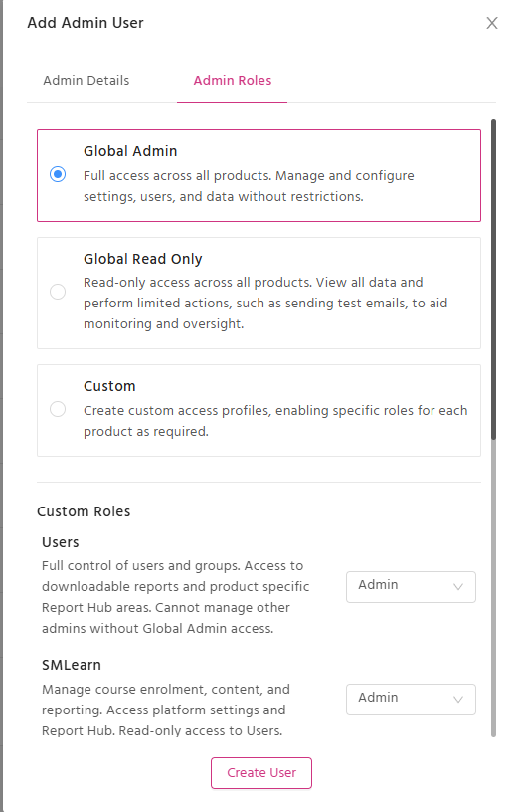Click the Custom Roles section heading
The width and height of the screenshot is (518, 812).
tap(84, 511)
